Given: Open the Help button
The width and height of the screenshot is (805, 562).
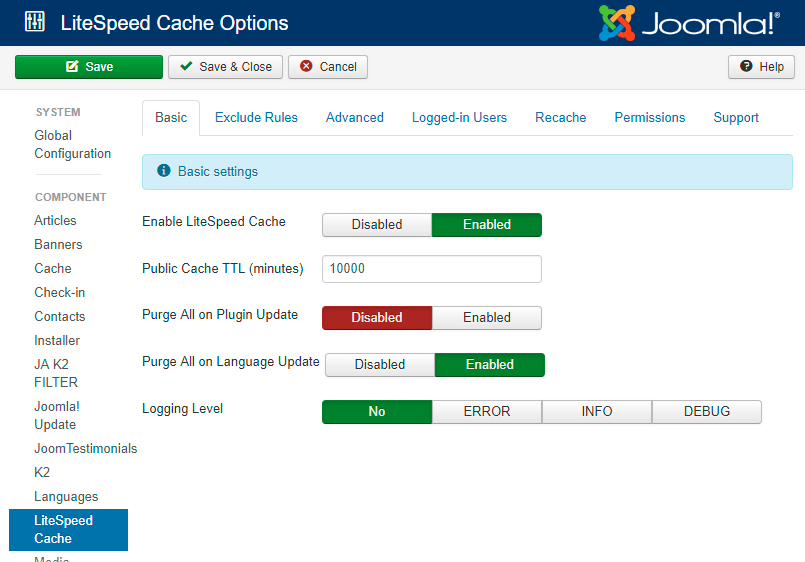Looking at the screenshot, I should click(x=761, y=67).
